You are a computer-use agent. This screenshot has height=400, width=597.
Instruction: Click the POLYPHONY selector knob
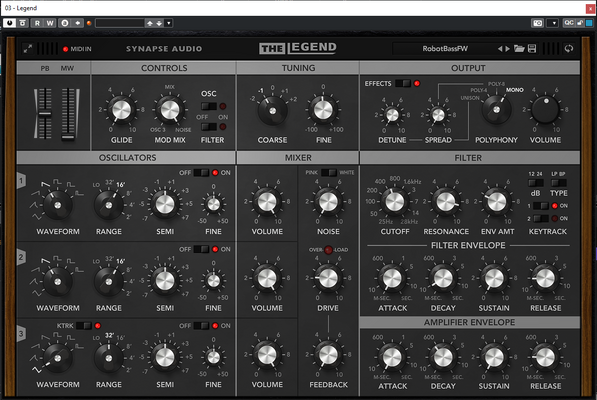496,110
